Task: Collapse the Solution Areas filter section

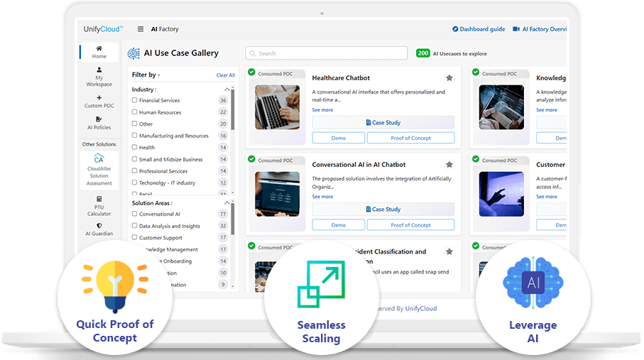Action: click(227, 203)
